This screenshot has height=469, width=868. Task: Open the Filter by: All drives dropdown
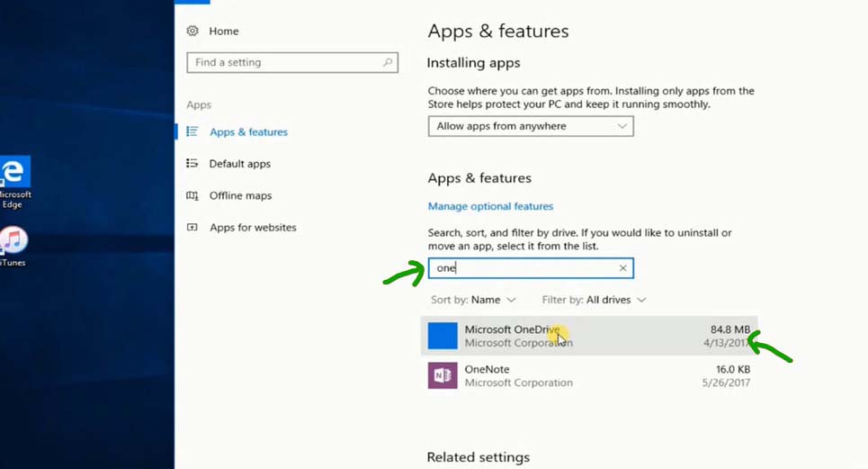coord(594,300)
